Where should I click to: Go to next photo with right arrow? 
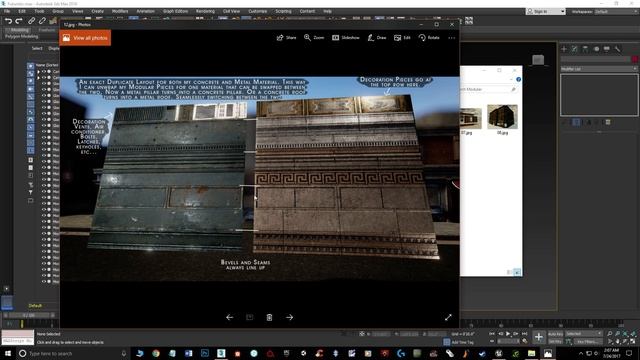(x=289, y=317)
